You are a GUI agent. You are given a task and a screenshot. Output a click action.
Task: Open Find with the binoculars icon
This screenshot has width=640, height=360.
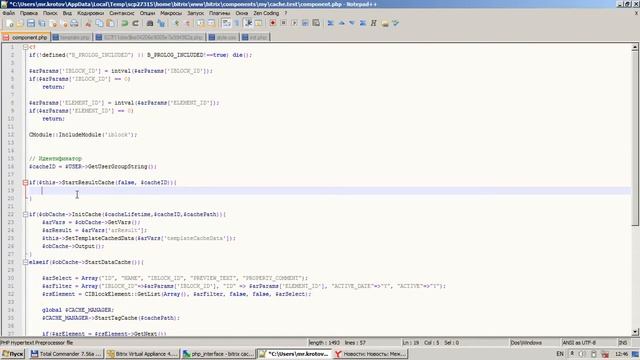coord(150,24)
